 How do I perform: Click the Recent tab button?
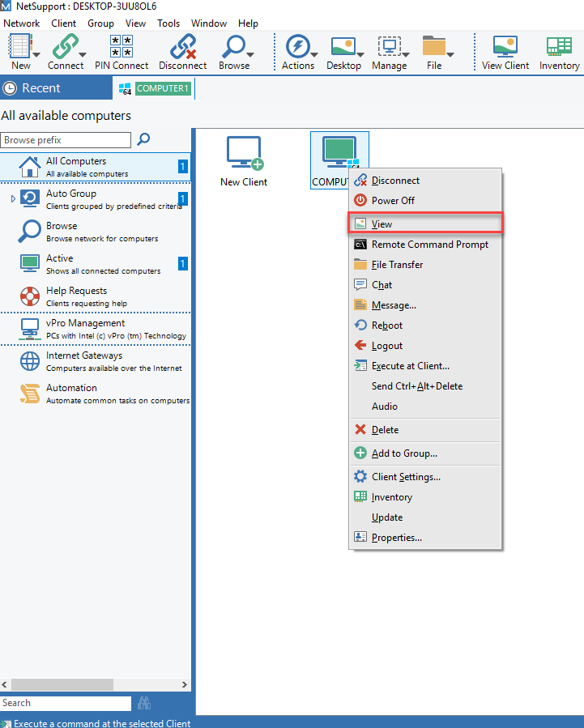coord(40,88)
